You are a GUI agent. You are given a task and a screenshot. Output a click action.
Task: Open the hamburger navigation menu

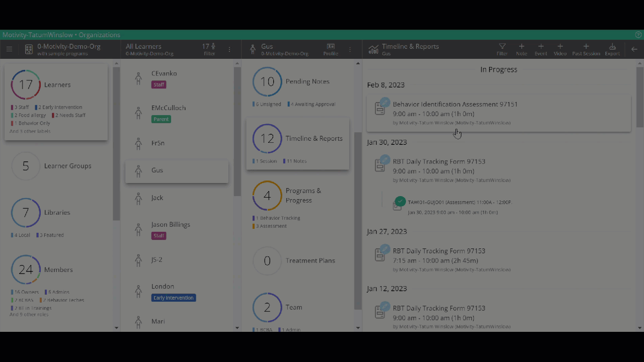coord(9,49)
